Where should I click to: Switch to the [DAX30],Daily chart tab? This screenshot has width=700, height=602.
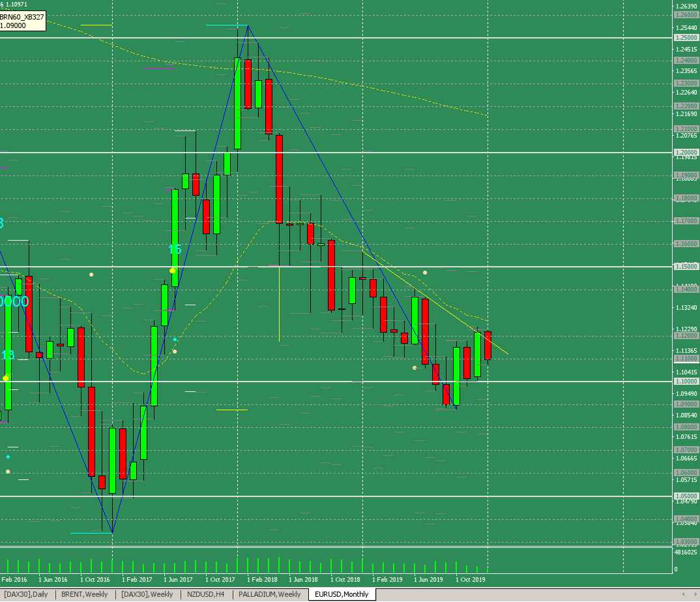[x=26, y=594]
